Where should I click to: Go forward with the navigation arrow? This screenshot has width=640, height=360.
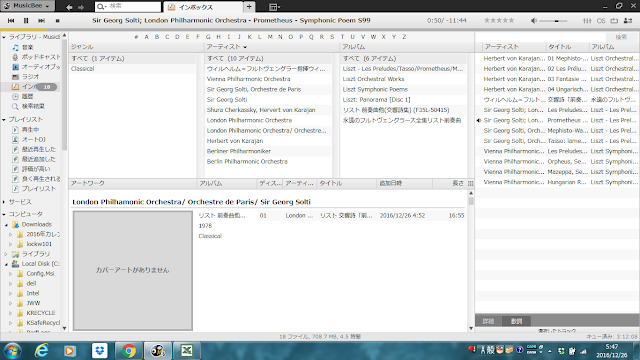pos(81,7)
